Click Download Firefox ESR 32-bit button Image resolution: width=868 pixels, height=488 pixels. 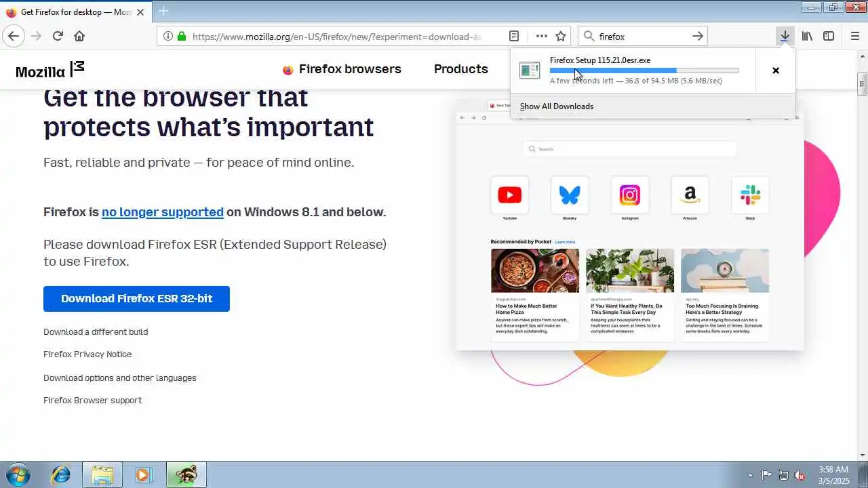point(136,299)
